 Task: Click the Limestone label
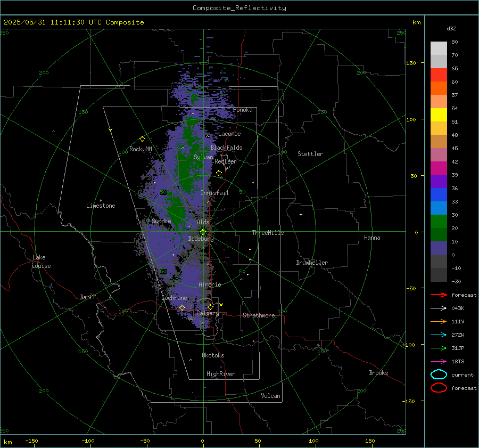coord(101,206)
